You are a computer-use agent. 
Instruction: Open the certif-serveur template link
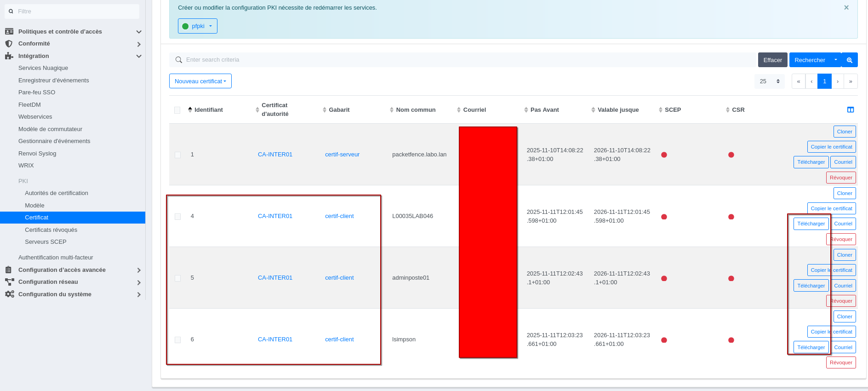coord(342,155)
